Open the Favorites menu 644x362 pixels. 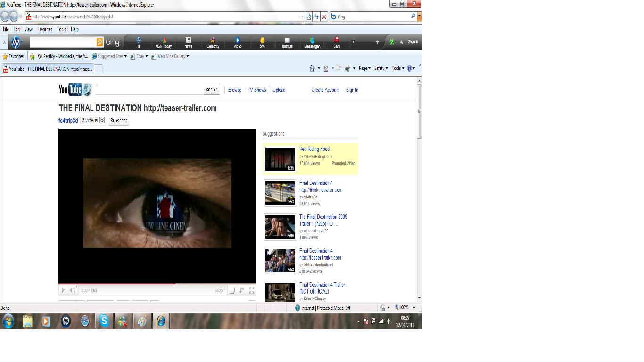(x=45, y=29)
